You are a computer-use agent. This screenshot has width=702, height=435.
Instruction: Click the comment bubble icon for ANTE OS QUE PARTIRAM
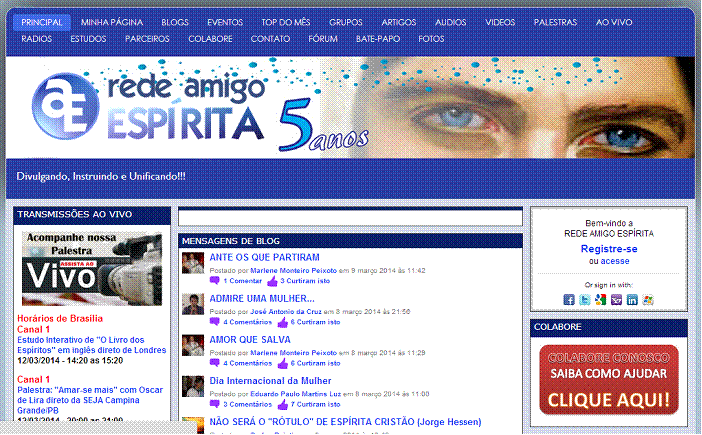tap(215, 281)
